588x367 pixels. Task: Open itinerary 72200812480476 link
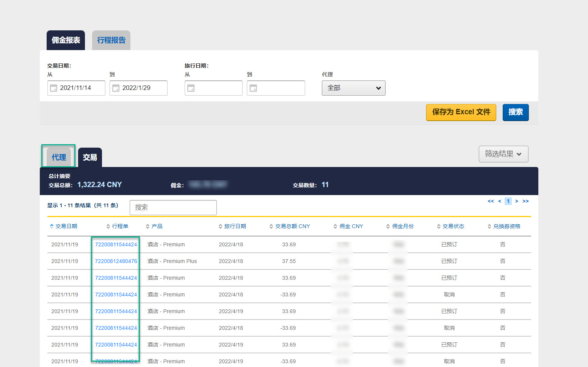116,261
